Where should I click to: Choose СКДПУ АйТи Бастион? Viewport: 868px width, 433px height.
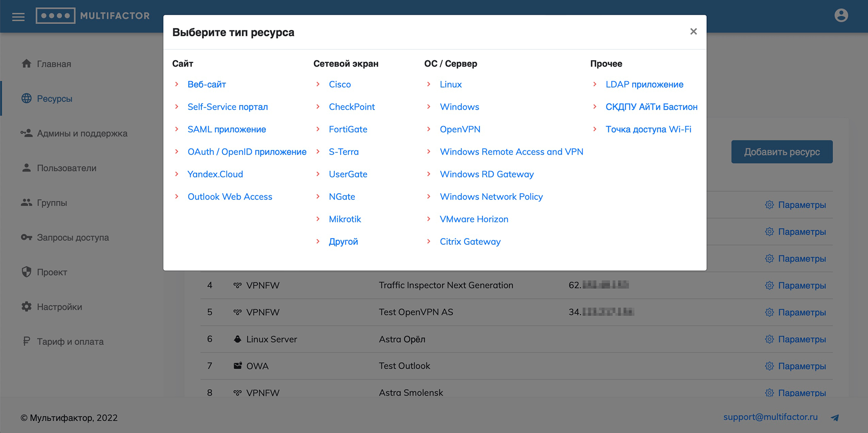[x=652, y=107]
